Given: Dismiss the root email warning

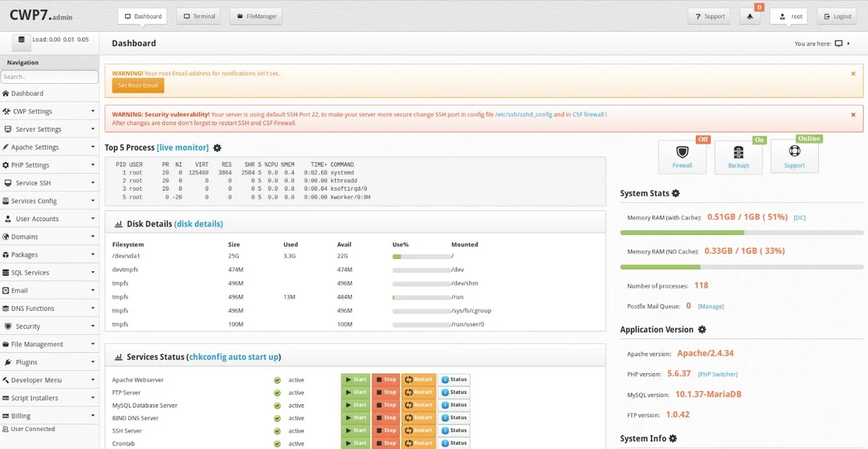Looking at the screenshot, I should click(x=853, y=74).
